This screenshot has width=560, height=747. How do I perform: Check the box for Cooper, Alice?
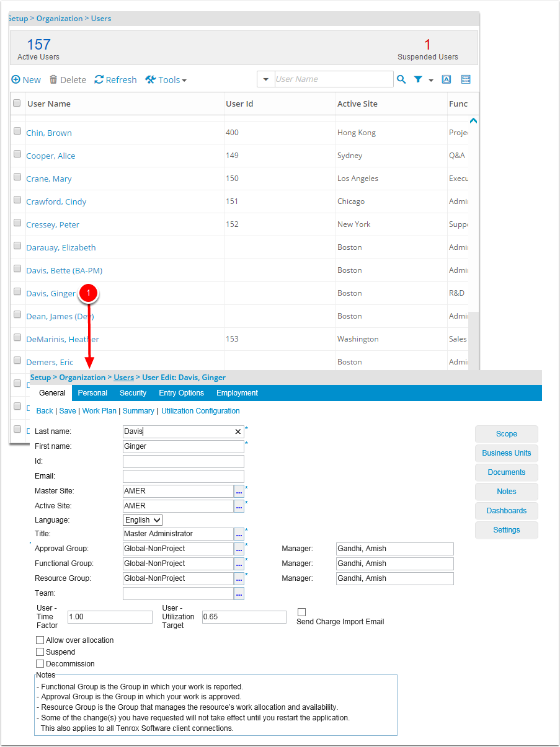(x=17, y=154)
